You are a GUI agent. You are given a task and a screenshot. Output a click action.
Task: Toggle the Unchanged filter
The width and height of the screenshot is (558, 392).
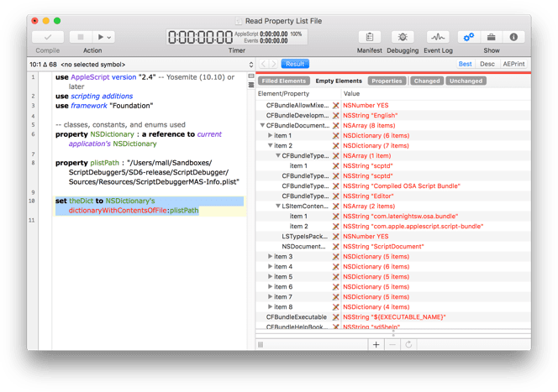(x=466, y=81)
